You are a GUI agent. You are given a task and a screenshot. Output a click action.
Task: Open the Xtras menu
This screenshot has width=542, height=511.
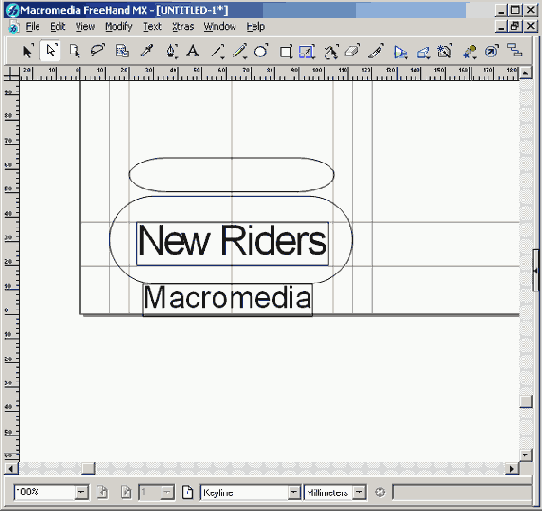183,27
